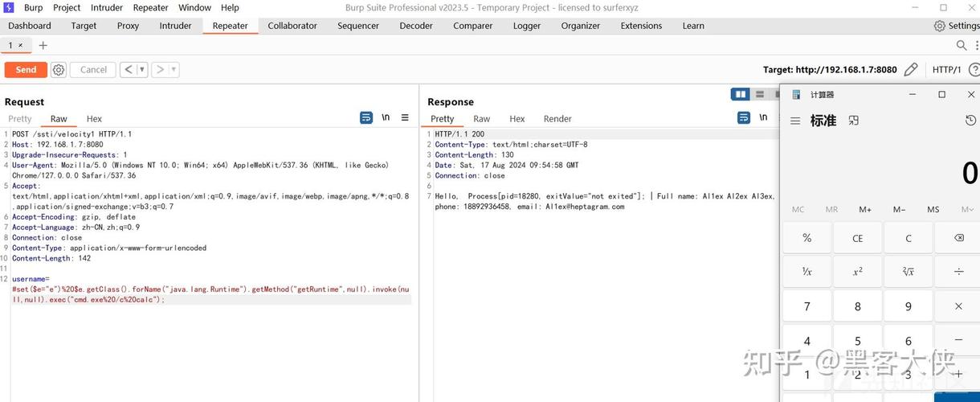Go to previous request with back arrow
Screen dimensions: 980x402
click(129, 70)
